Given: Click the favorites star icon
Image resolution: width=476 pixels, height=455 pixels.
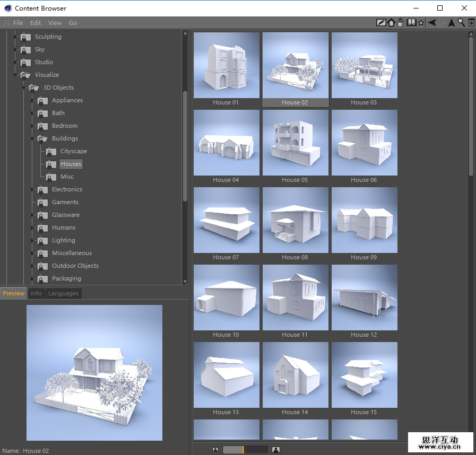Looking at the screenshot, I should 421,23.
